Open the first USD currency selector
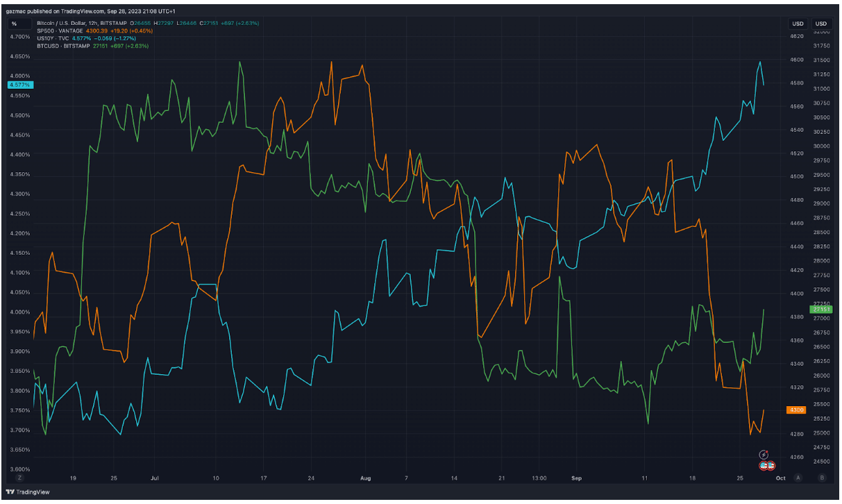 798,24
